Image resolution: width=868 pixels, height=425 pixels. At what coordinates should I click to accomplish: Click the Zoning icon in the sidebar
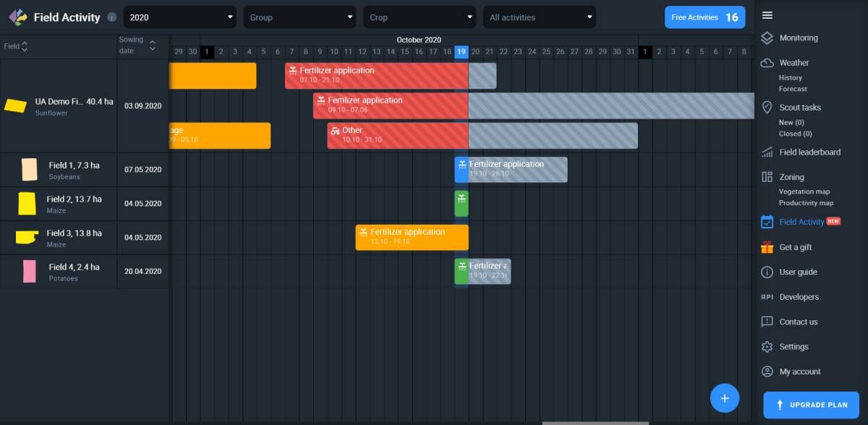pos(767,176)
